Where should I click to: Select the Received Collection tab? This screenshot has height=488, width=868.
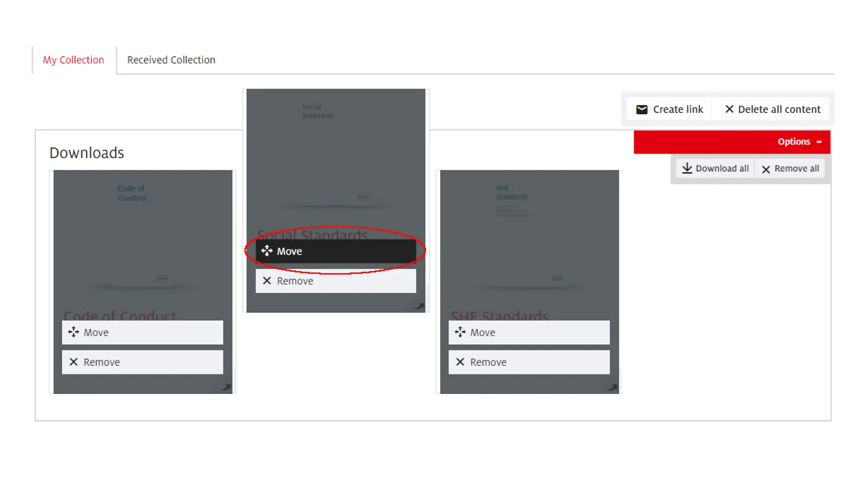click(x=171, y=60)
